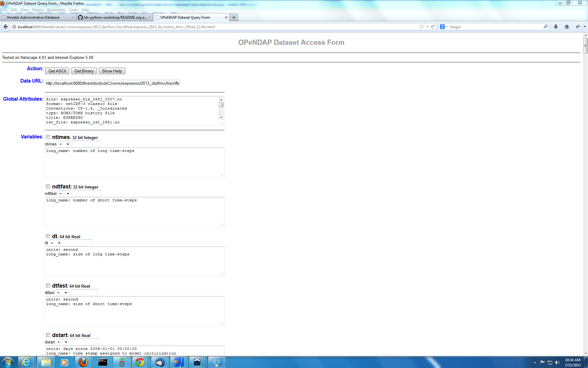Viewport: 588px width, 368px height.
Task: Open the dstart operator dropdown
Action: tap(63, 342)
